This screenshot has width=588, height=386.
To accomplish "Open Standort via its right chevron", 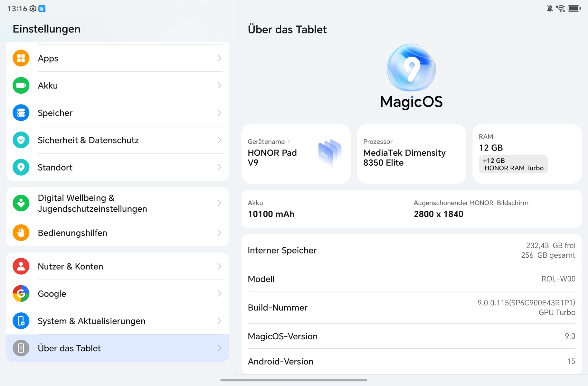I will (x=219, y=167).
